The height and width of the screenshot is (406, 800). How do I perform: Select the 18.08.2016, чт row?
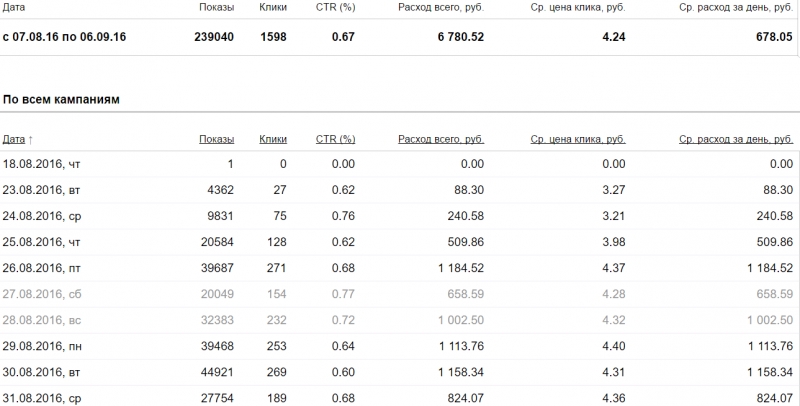pyautogui.click(x=400, y=164)
